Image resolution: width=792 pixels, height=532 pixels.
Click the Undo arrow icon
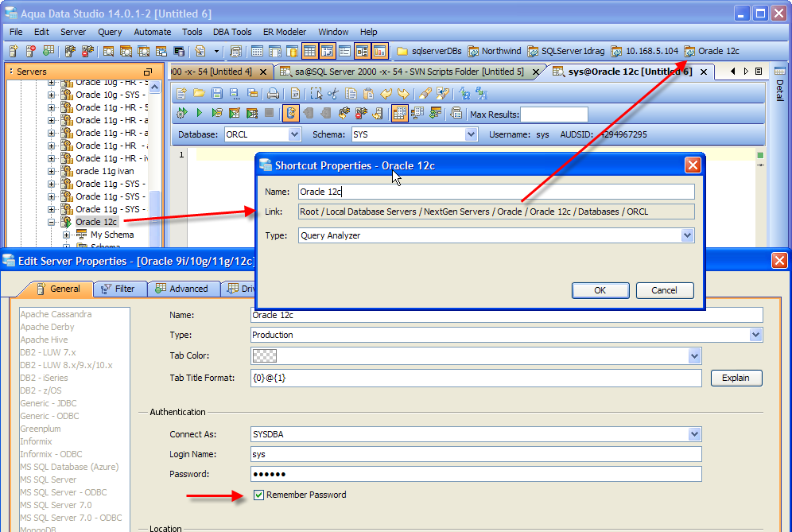pyautogui.click(x=386, y=94)
